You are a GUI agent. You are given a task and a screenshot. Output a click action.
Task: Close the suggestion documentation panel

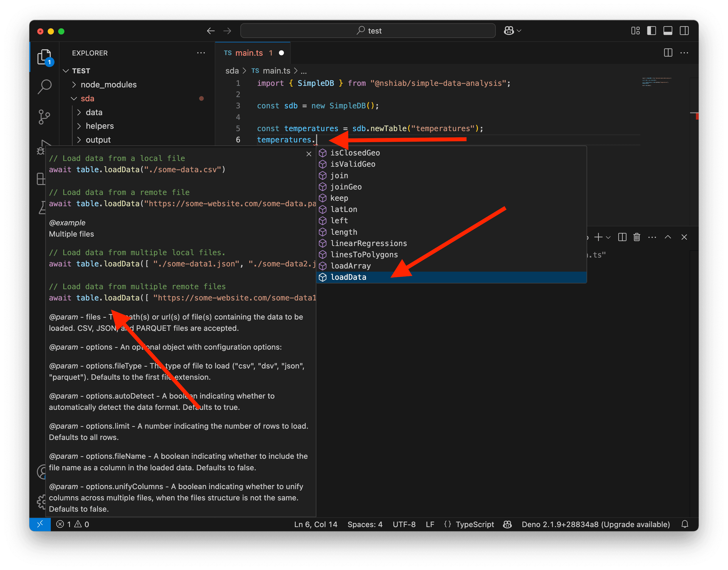point(309,154)
